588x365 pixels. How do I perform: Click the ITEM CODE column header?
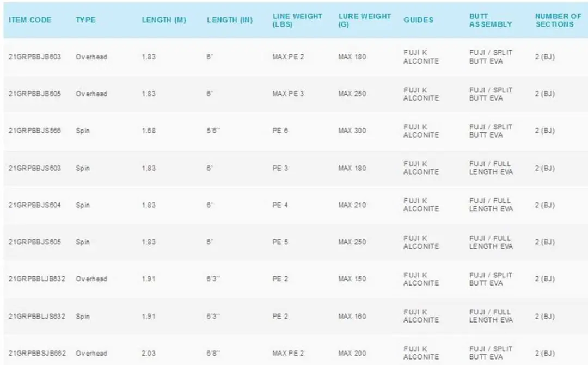pyautogui.click(x=30, y=20)
